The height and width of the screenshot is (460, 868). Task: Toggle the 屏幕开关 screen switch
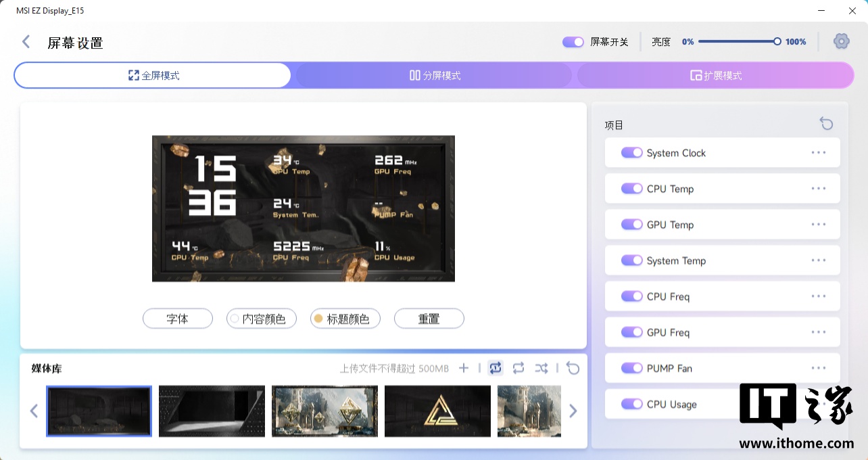point(573,42)
